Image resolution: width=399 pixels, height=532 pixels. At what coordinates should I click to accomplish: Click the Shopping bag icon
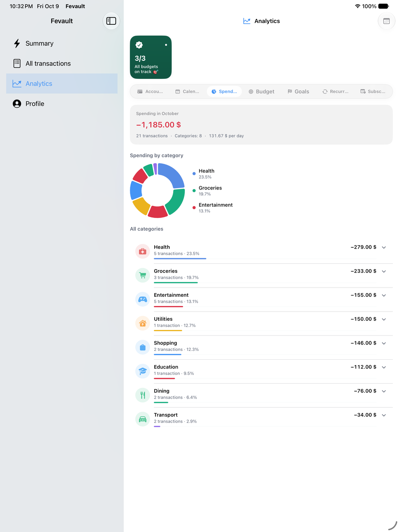click(142, 347)
